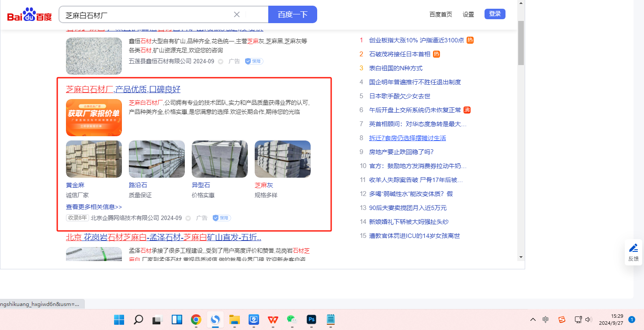Click the 路沿石 stone photo thumbnail
Screen dimensions: 644x330
click(x=157, y=159)
